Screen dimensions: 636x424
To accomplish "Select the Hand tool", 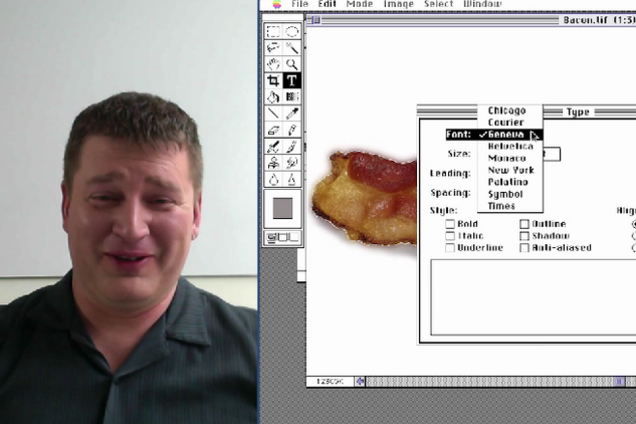I will point(274,64).
